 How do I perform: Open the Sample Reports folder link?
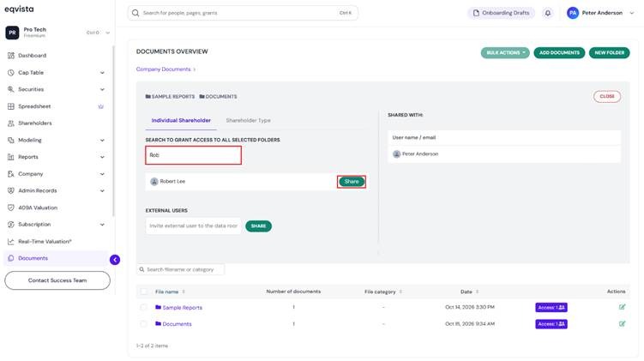[x=183, y=308]
